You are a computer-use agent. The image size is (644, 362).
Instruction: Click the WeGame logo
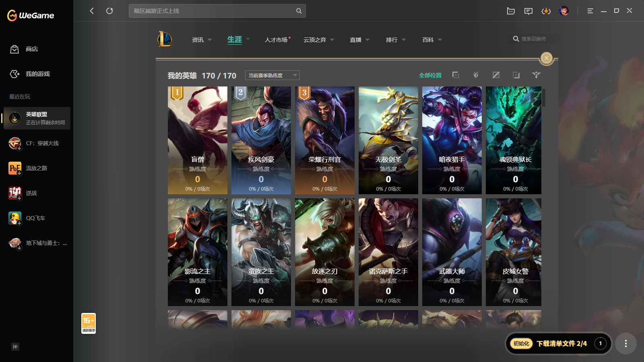click(31, 15)
